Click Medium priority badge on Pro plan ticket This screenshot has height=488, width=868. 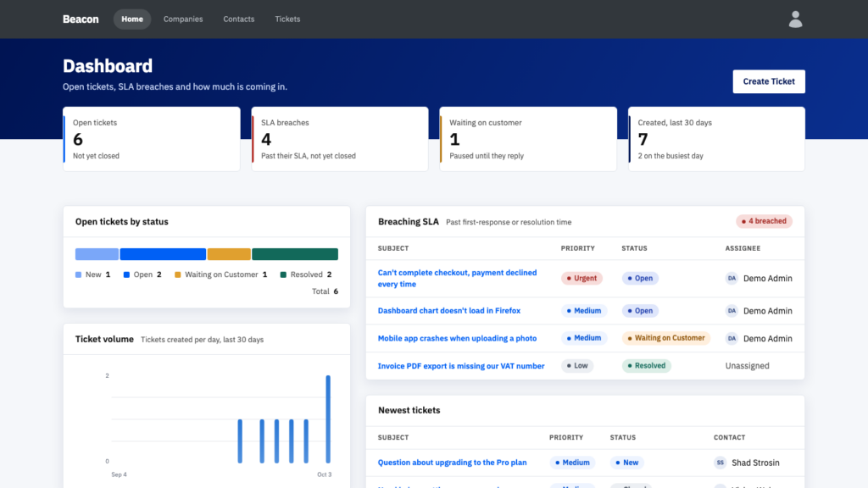[572, 463]
